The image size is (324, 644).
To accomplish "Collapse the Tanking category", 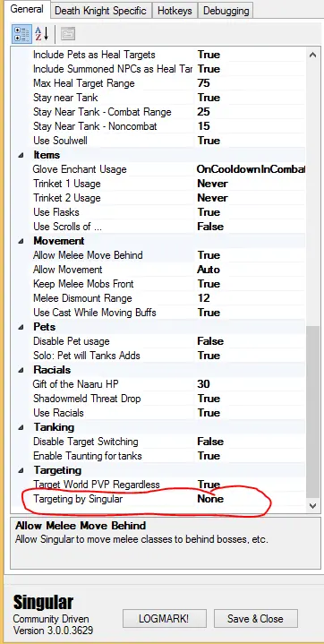I will coord(21,427).
